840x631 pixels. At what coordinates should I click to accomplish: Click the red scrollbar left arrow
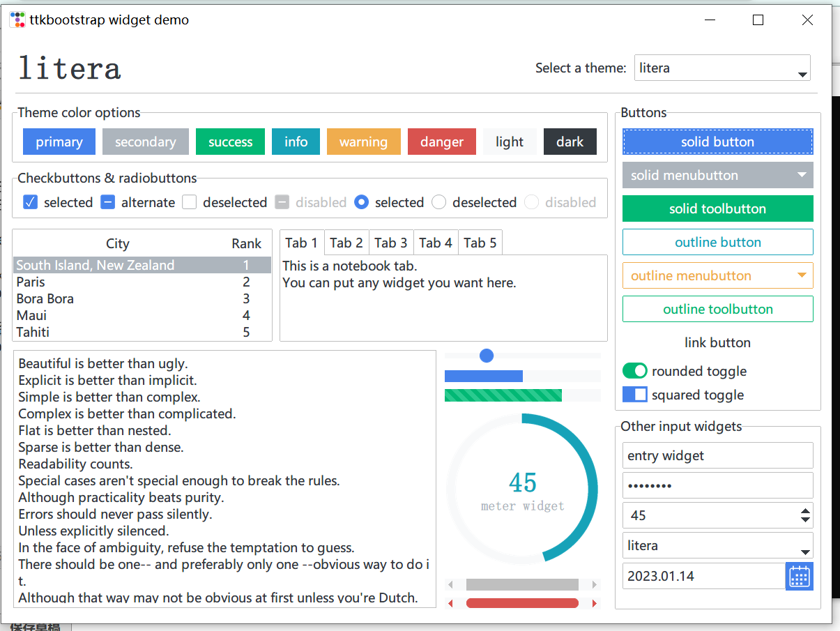click(x=450, y=603)
